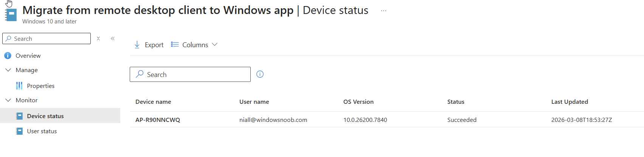Open the Properties menu item
644x157 pixels.
coord(40,86)
